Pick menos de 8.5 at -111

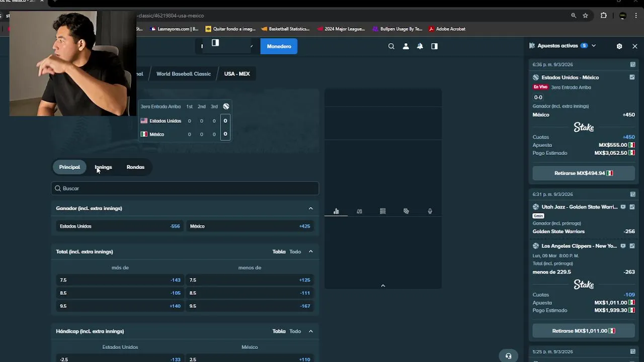coord(250,293)
